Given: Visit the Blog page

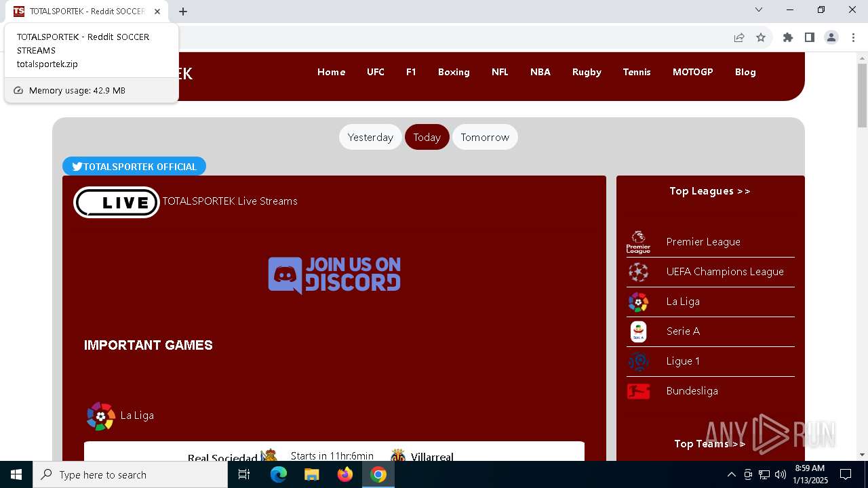Looking at the screenshot, I should click(745, 72).
